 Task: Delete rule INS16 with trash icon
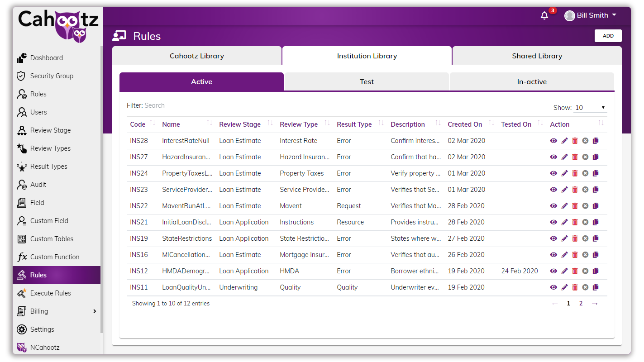(x=575, y=255)
